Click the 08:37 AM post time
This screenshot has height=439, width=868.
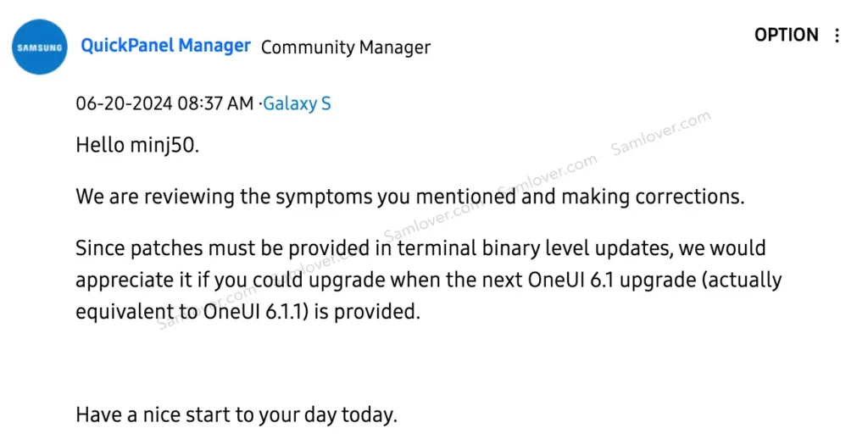(215, 103)
